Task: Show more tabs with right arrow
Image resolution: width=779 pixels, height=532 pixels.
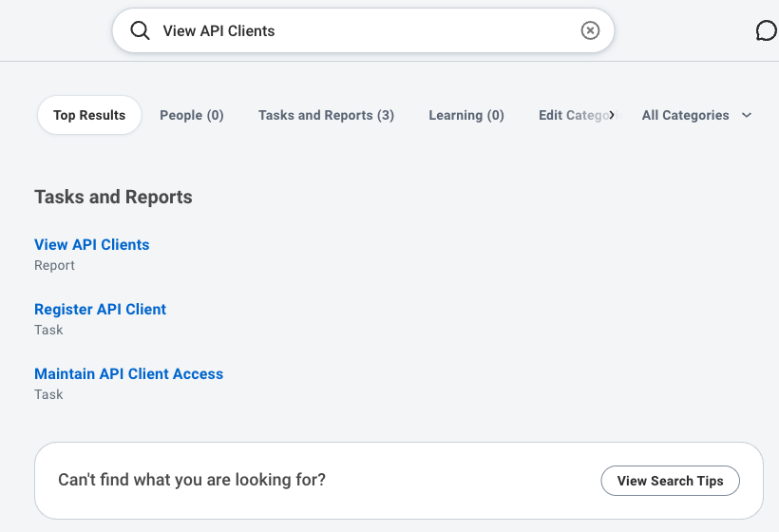Action: click(612, 115)
